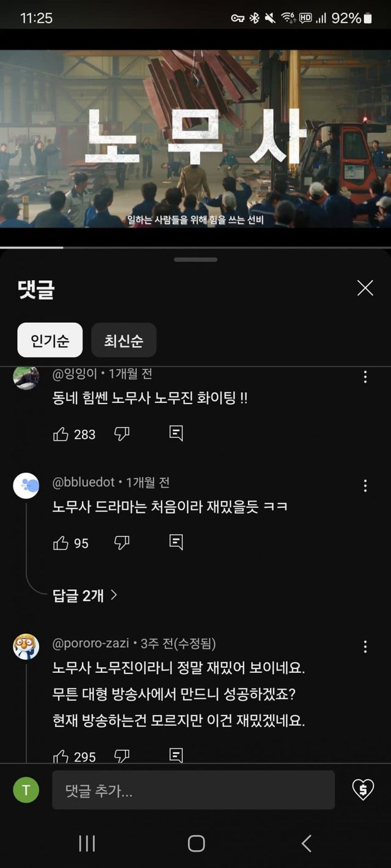Open Super Thanks heart dollar icon
Screen dimensions: 391x868
point(363,790)
